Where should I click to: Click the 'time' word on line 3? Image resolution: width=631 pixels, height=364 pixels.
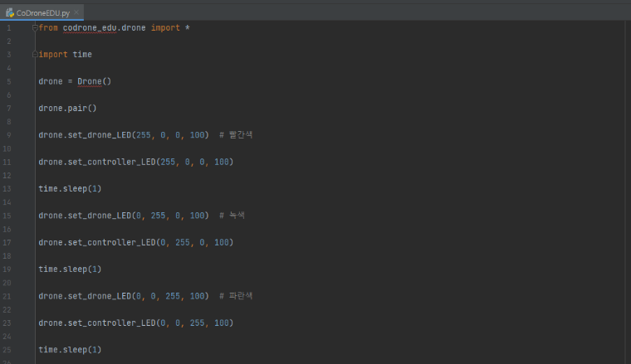[82, 55]
